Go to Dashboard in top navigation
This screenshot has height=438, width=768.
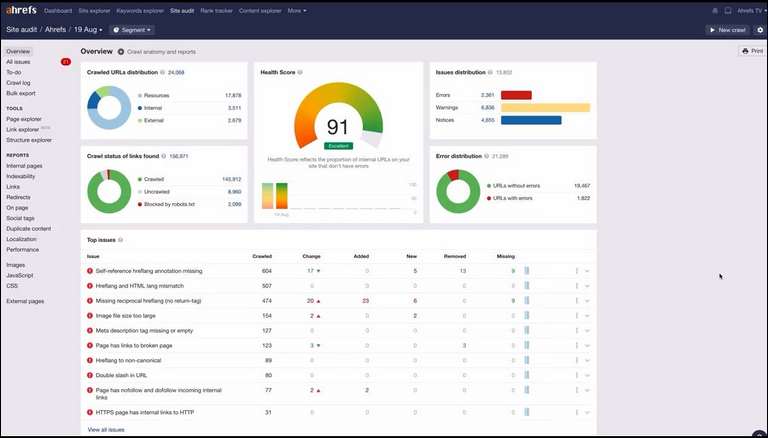pos(58,10)
